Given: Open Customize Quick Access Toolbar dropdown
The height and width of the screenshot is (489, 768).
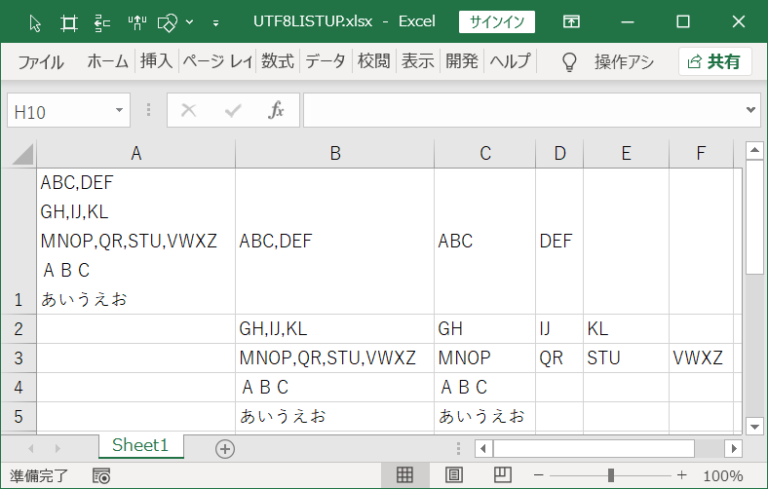Looking at the screenshot, I should (216, 23).
